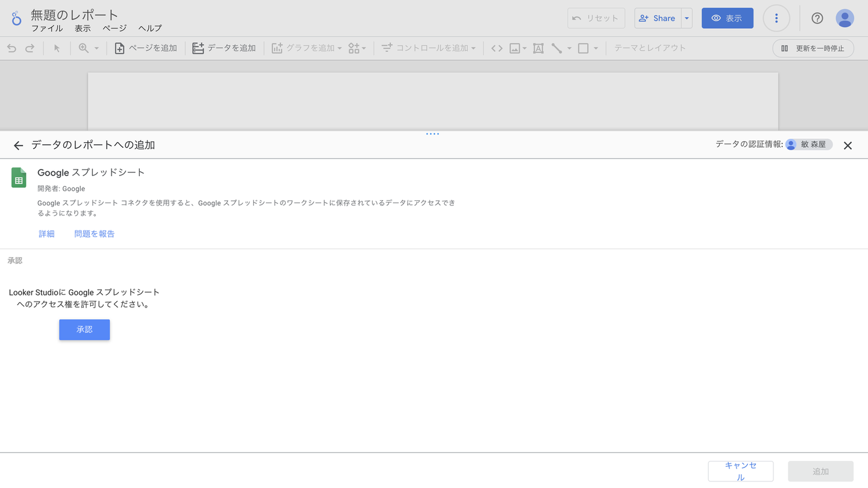Click the image insert icon

515,48
